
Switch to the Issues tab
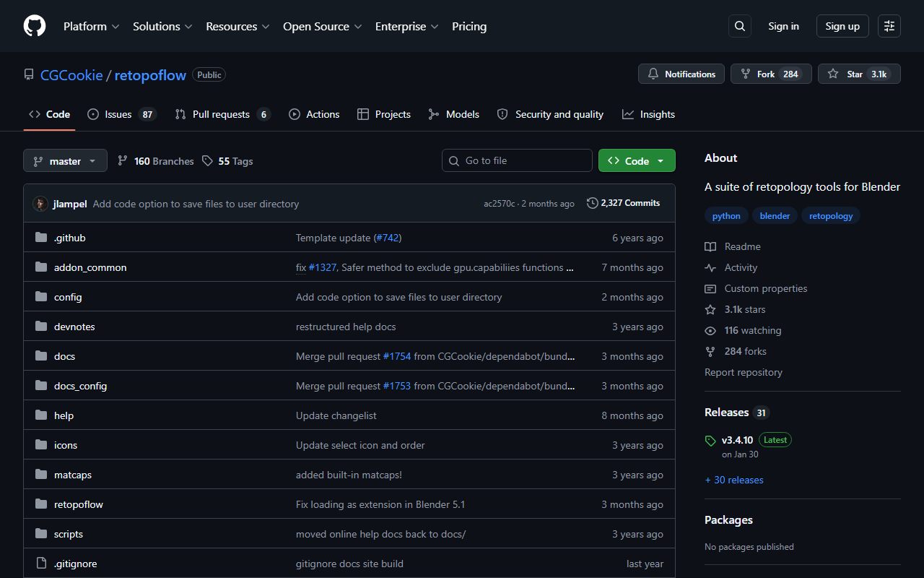[122, 114]
